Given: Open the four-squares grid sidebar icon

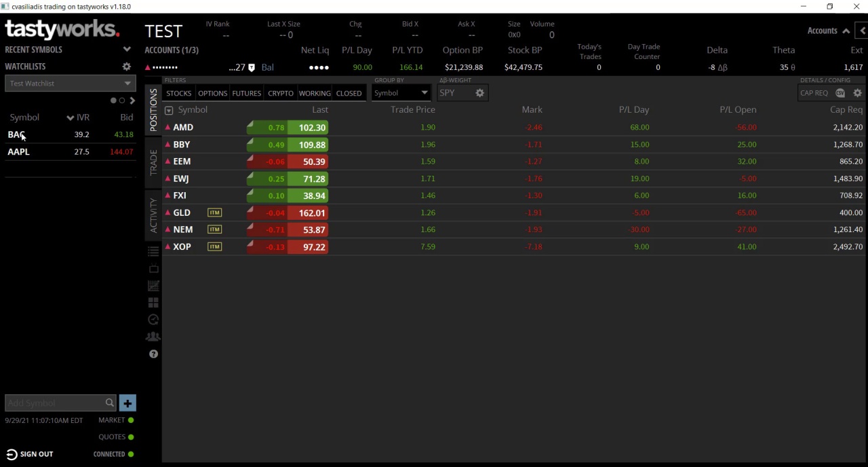Looking at the screenshot, I should tap(153, 303).
